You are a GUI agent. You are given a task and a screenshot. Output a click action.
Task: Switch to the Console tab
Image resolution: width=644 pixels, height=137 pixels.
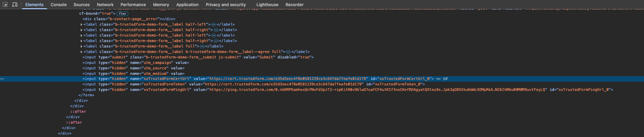tap(59, 4)
